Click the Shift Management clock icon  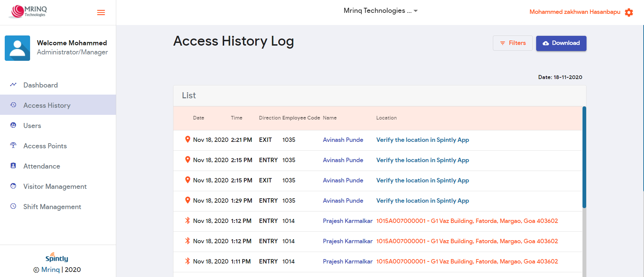[13, 206]
